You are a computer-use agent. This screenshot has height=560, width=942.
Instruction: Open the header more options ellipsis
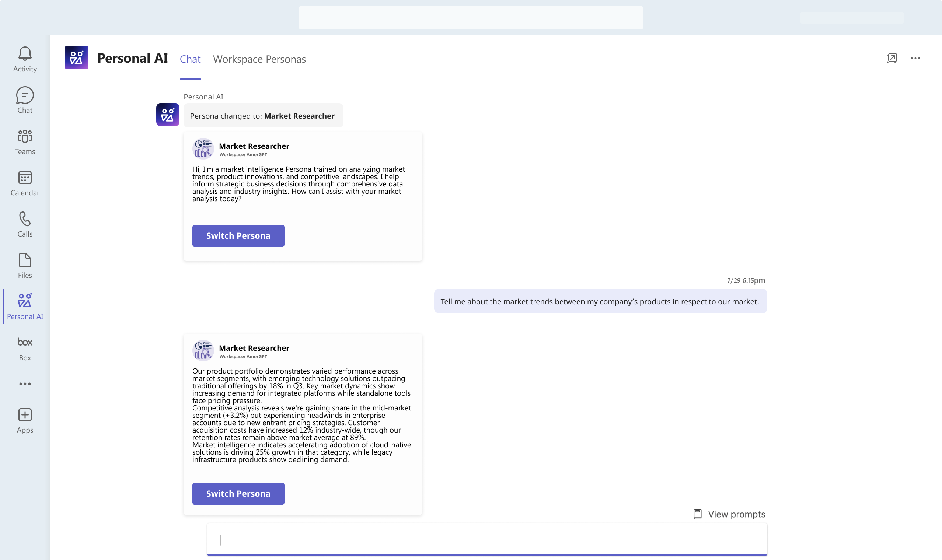(915, 58)
